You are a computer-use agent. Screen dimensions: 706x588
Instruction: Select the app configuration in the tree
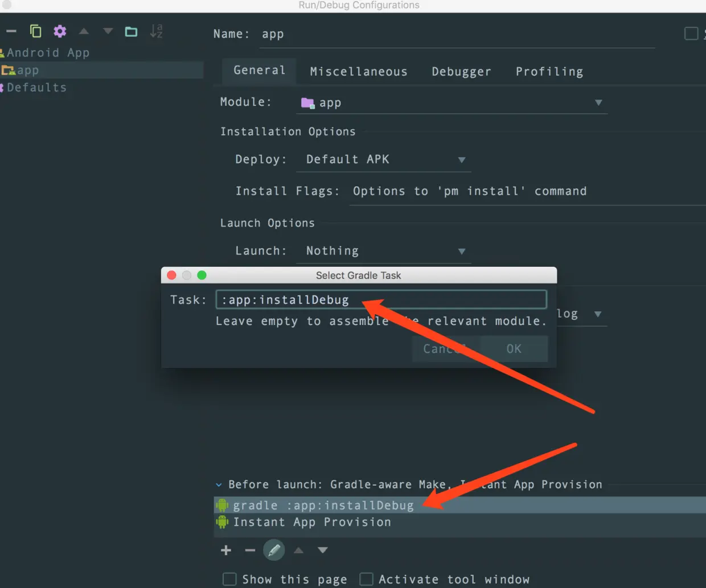pos(101,70)
